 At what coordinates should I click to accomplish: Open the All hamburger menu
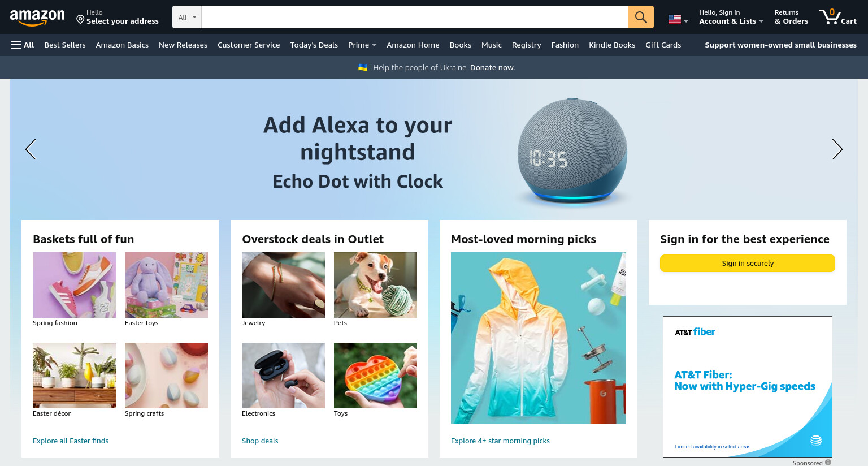(23, 45)
